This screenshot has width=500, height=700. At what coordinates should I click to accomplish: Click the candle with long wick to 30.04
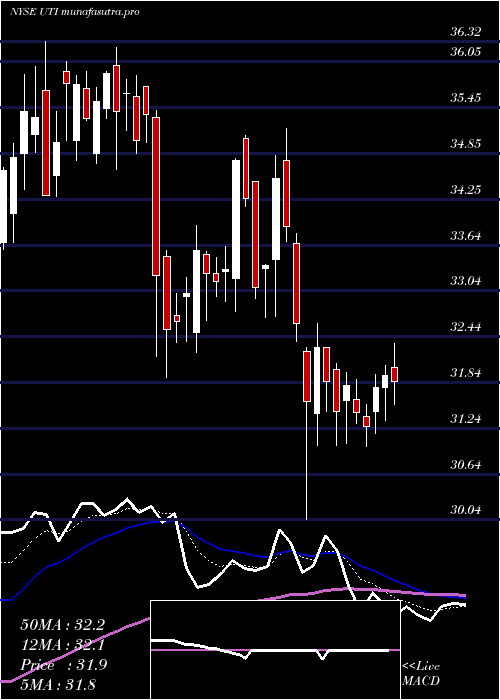[x=307, y=433]
